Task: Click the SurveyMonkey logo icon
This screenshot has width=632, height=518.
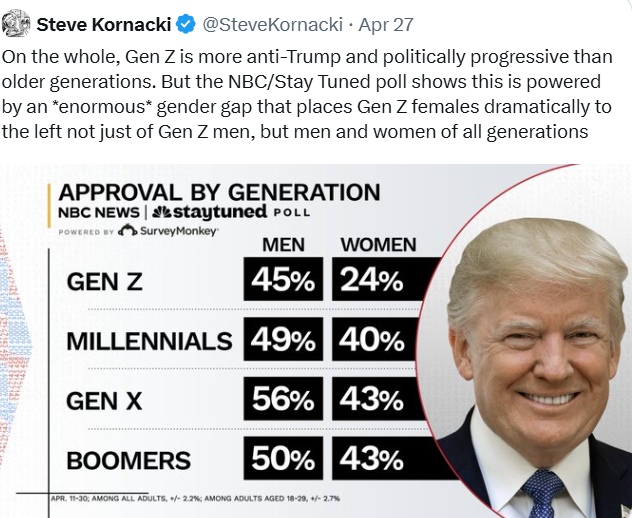Action: (128, 230)
